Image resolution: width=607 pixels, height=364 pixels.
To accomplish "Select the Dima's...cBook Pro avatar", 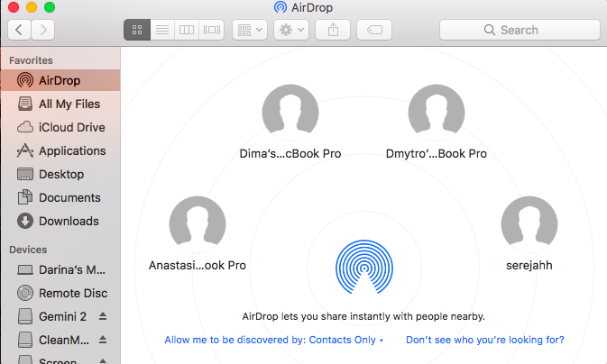I will [x=290, y=113].
